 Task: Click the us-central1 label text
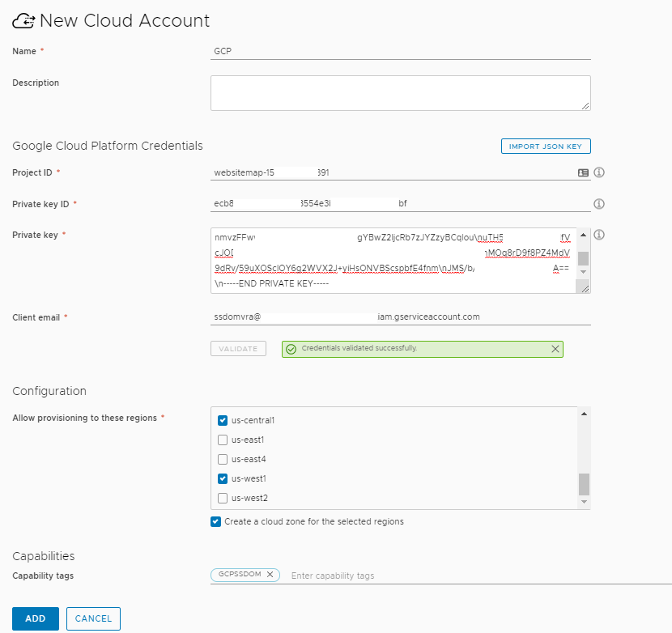tap(253, 420)
